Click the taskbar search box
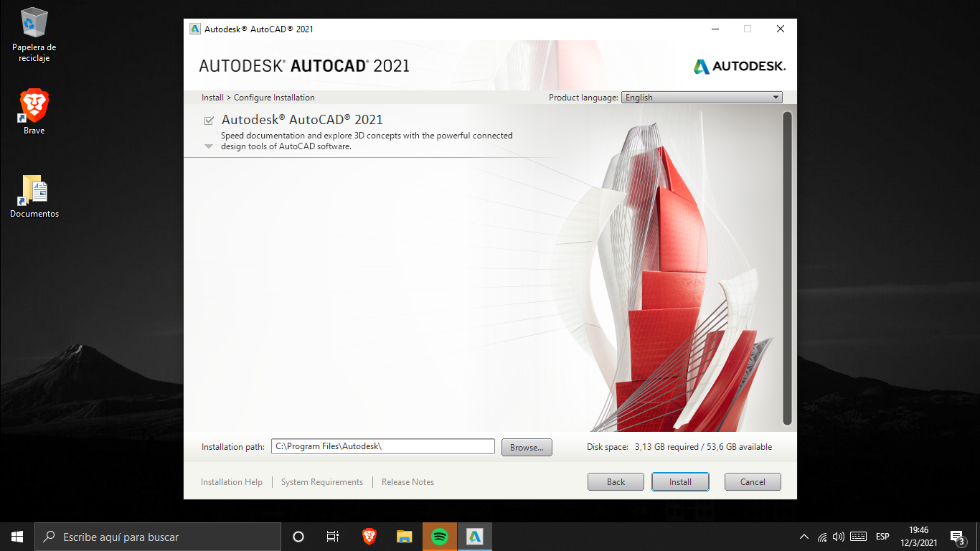This screenshot has width=980, height=551. tap(158, 537)
